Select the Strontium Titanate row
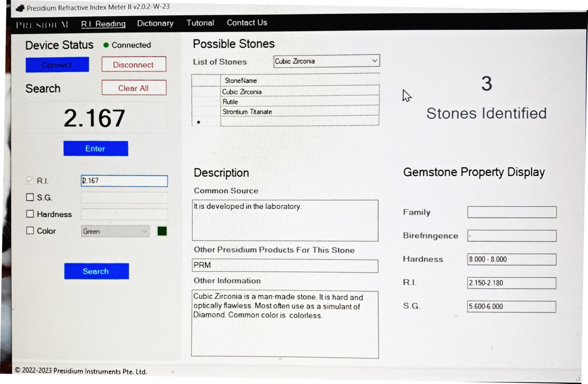This screenshot has width=588, height=384. [x=286, y=112]
